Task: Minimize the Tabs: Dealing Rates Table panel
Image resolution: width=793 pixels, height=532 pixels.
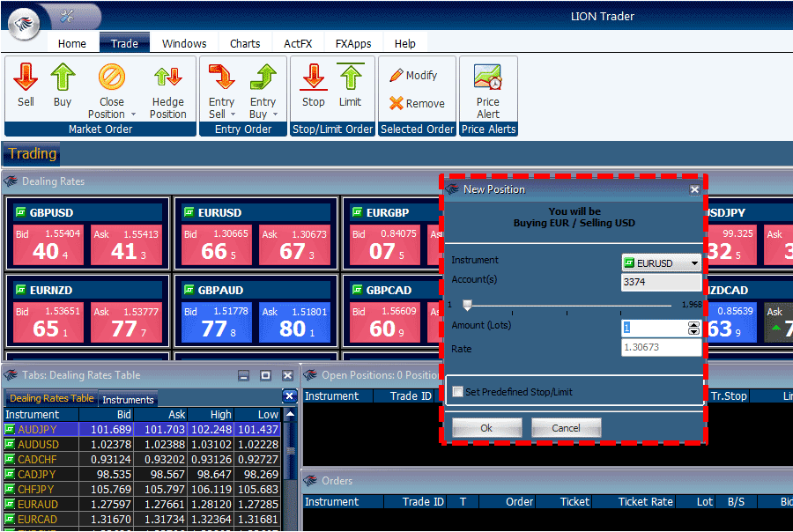Action: (x=244, y=375)
